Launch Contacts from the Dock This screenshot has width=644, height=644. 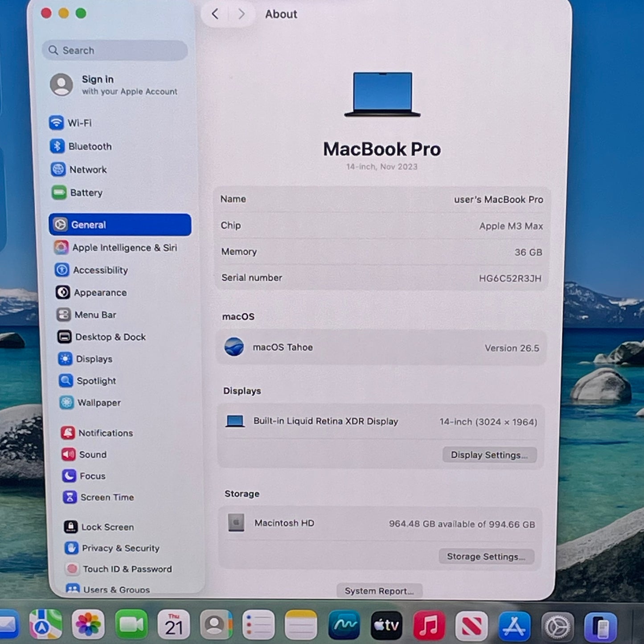point(216,624)
